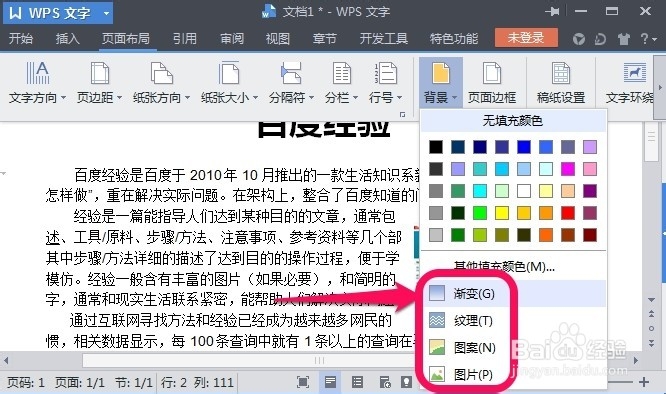Toggle page layout view in status bar
Image resolution: width=666 pixels, height=394 pixels.
click(330, 382)
